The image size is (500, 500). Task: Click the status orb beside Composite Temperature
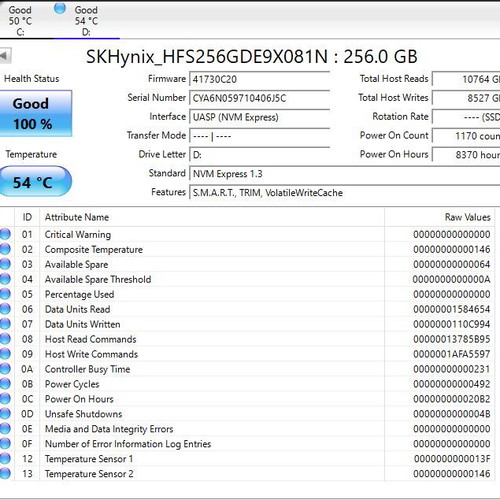(5, 249)
